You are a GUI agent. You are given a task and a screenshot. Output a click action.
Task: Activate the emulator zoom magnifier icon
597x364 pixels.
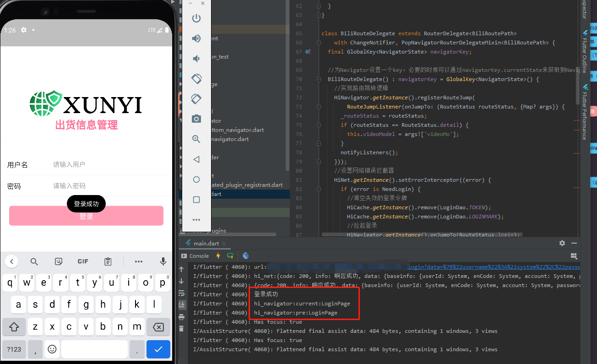click(x=196, y=139)
